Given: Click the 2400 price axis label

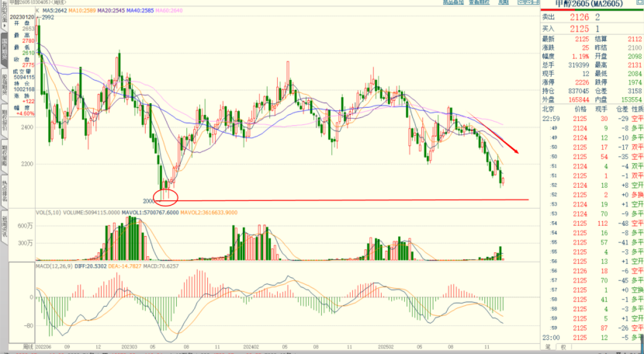Looking at the screenshot, I should tap(27, 127).
